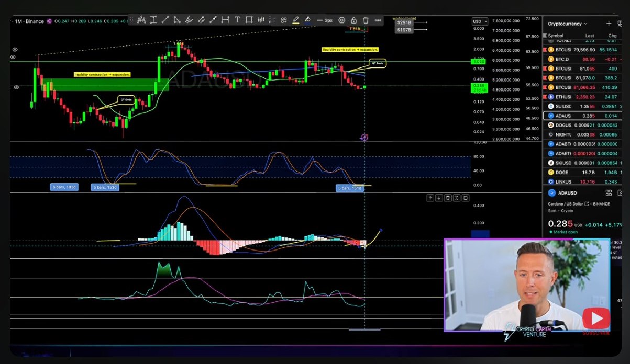Open drawing settings hexagon icon

point(341,20)
